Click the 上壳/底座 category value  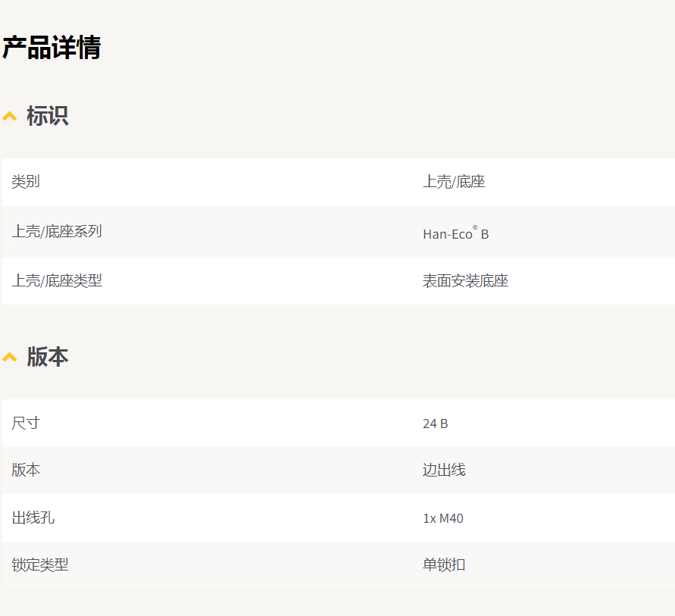click(453, 182)
